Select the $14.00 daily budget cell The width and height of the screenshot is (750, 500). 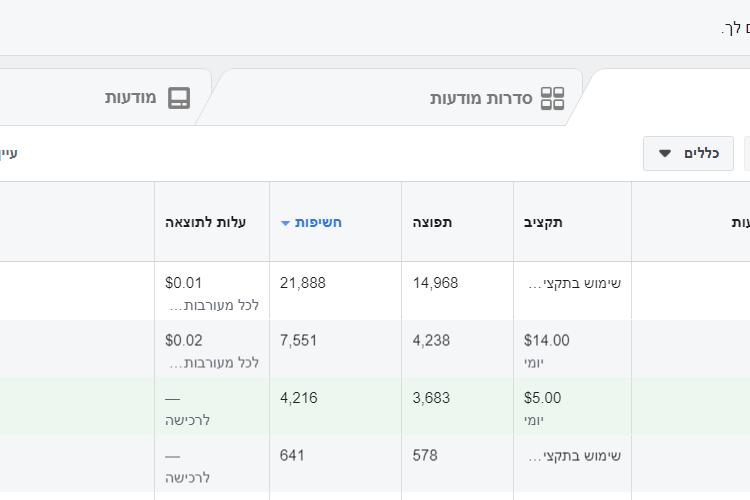[x=547, y=341]
